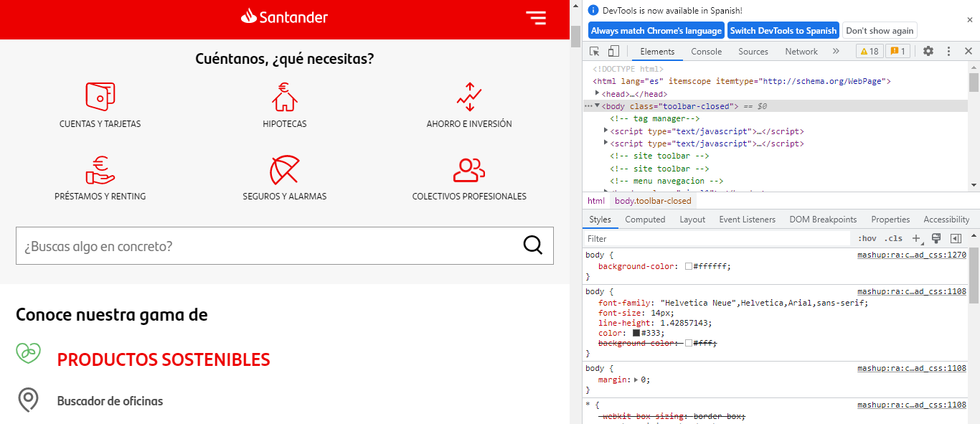Show more DevTools tabs chevron

(836, 51)
